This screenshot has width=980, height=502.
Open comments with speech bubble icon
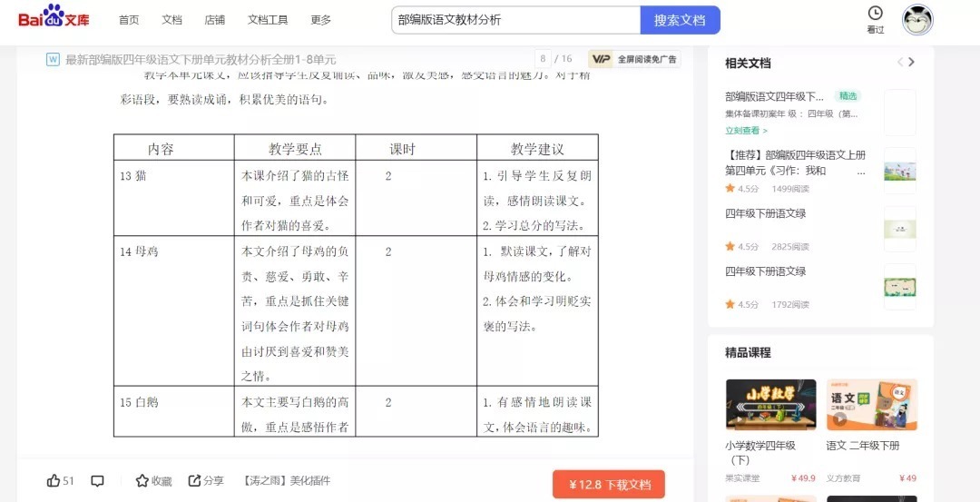pos(97,481)
